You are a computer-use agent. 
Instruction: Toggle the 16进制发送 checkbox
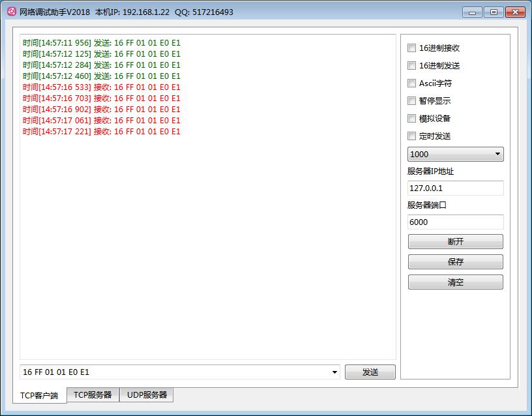point(411,65)
